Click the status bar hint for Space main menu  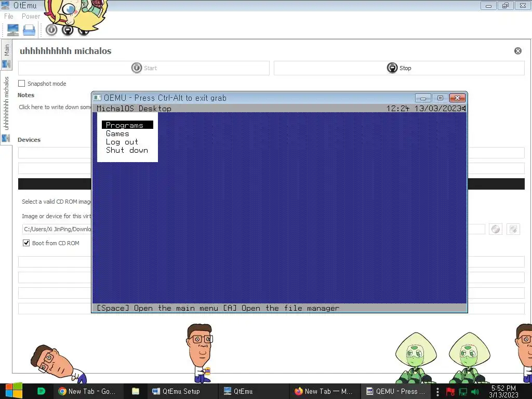[x=157, y=308]
